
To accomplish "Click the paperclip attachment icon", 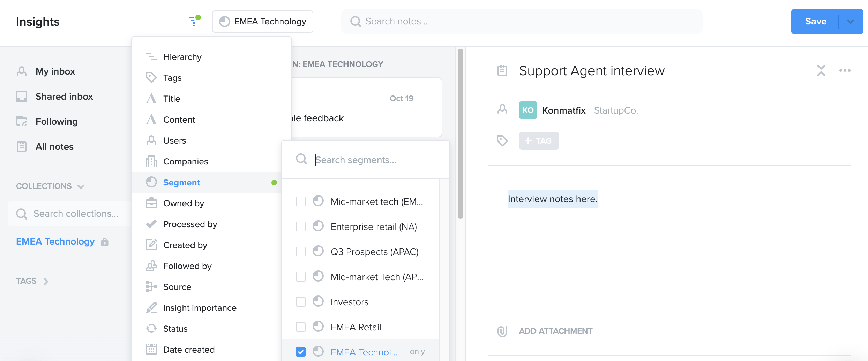I will (x=502, y=331).
